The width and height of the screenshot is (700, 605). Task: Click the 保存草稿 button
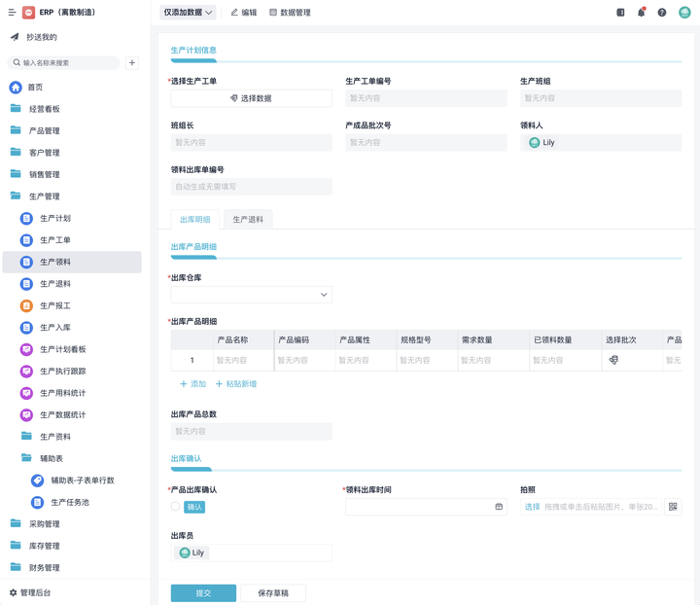click(272, 592)
